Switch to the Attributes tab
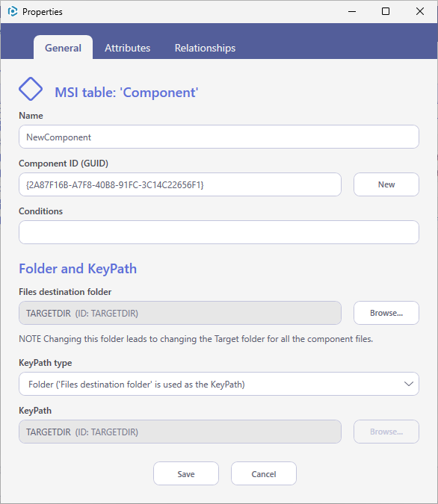Viewport: 438px width, 504px height. 128,48
